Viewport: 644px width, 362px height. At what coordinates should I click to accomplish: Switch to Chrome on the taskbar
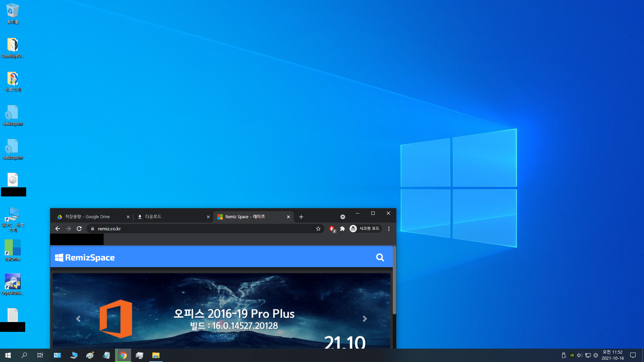(123, 355)
